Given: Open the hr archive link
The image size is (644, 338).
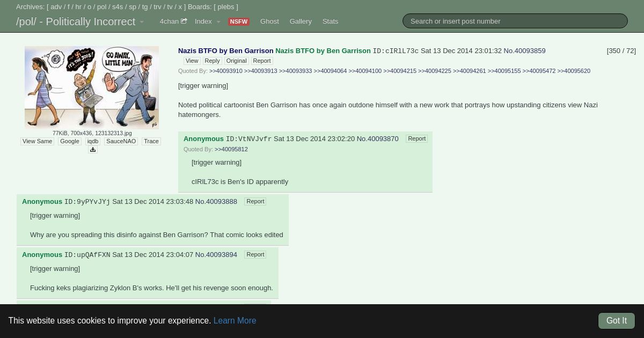Looking at the screenshot, I should click(78, 7).
